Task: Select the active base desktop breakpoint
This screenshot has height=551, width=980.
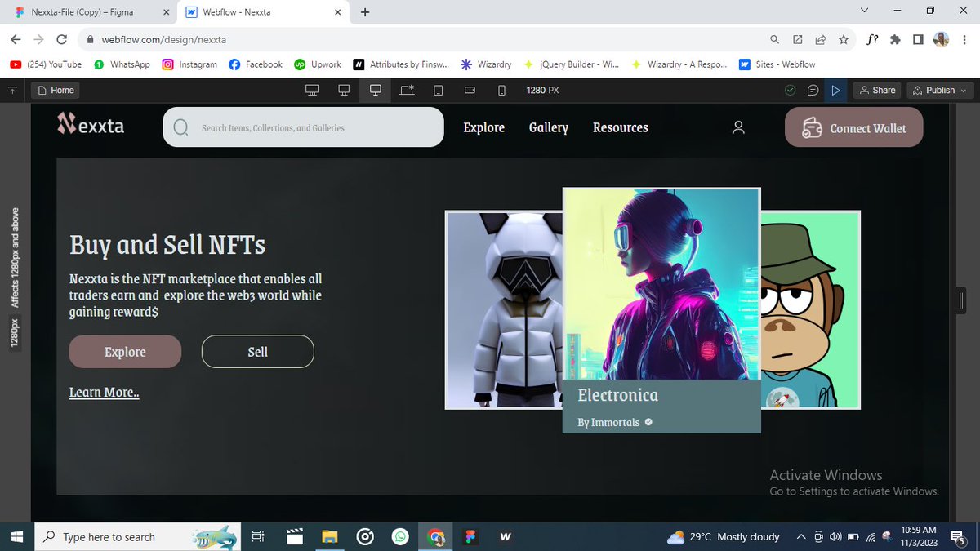Action: (376, 90)
